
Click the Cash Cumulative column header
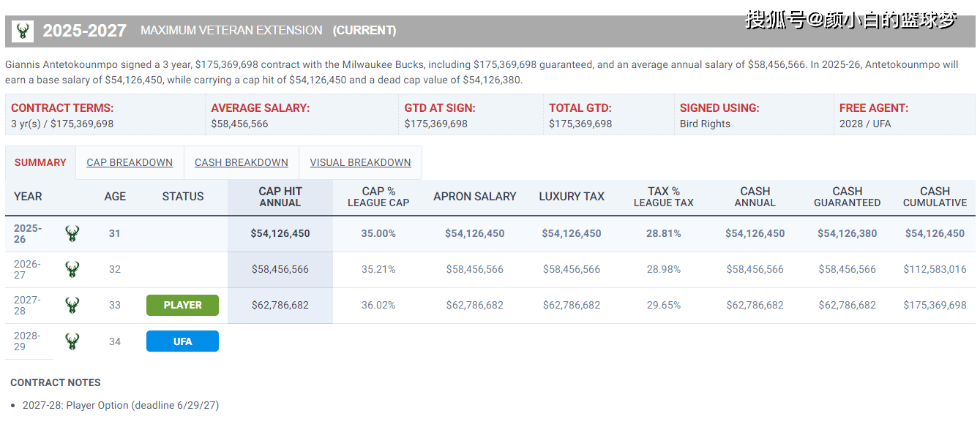pos(935,197)
